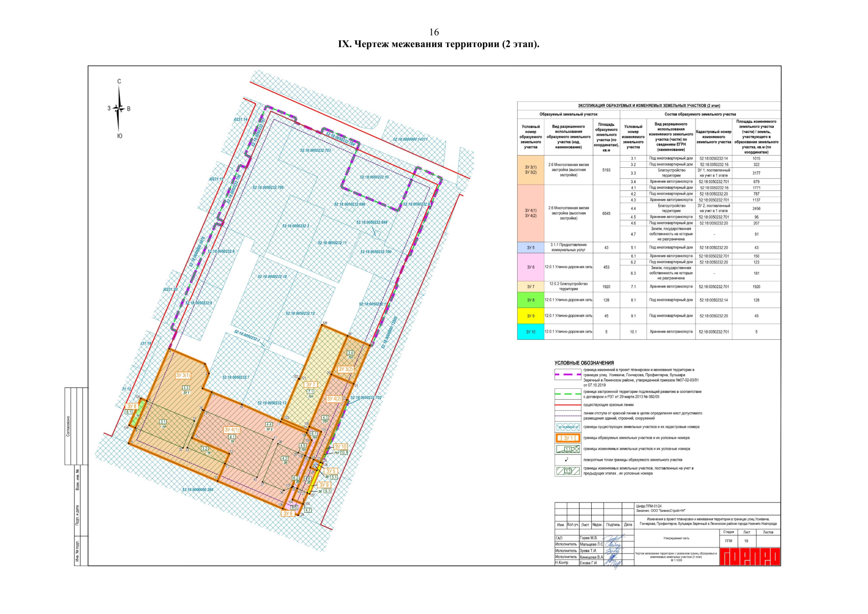Select the ЗУ 4(1) parcel label on map
Screen dimensions: 868x614
[232, 430]
